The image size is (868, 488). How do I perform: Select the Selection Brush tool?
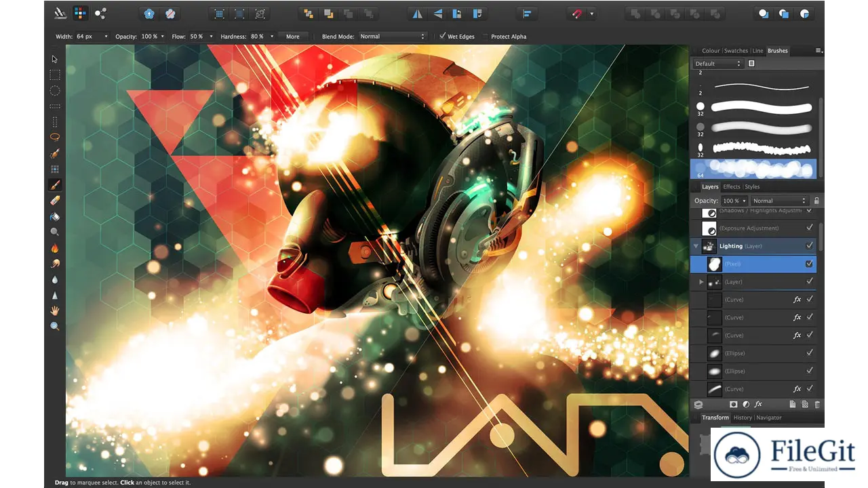click(x=55, y=153)
